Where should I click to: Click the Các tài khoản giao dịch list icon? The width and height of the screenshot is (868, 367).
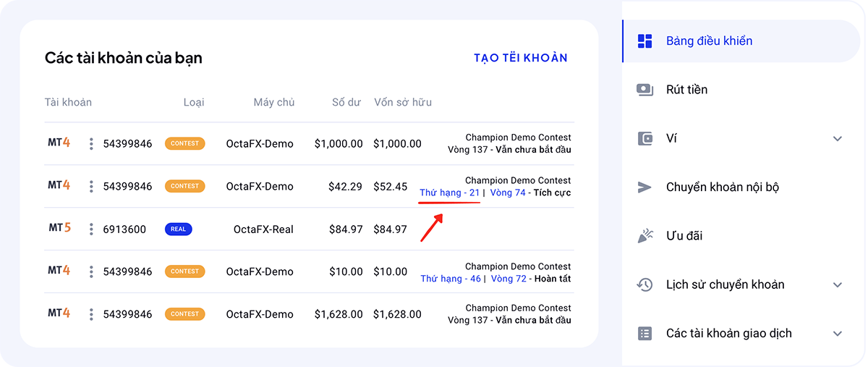[x=644, y=334]
